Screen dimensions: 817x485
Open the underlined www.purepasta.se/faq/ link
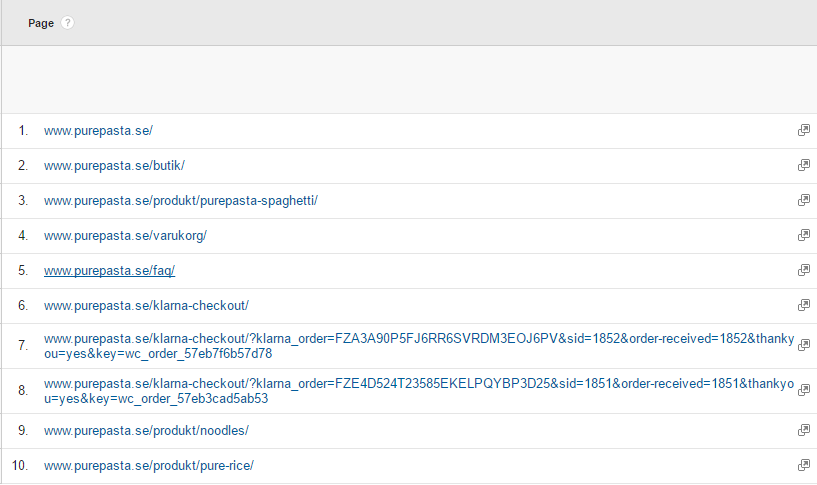(x=109, y=270)
